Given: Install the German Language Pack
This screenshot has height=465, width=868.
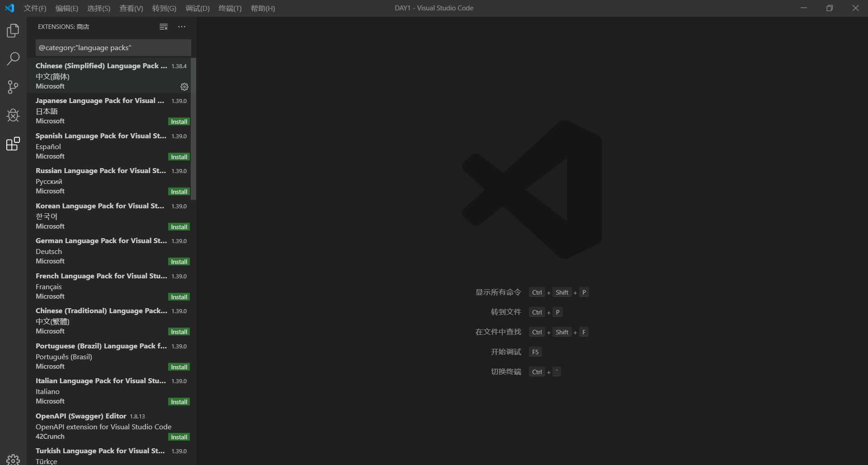Looking at the screenshot, I should coord(179,262).
